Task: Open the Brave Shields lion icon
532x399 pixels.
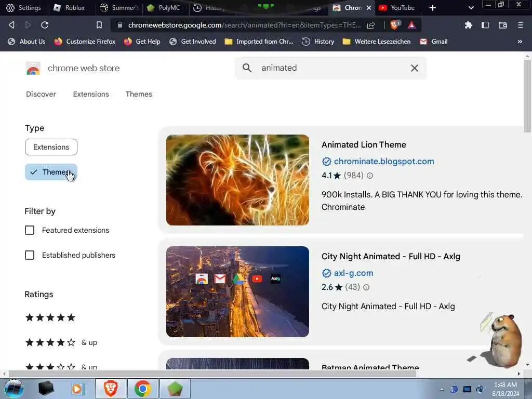Action: 395,25
